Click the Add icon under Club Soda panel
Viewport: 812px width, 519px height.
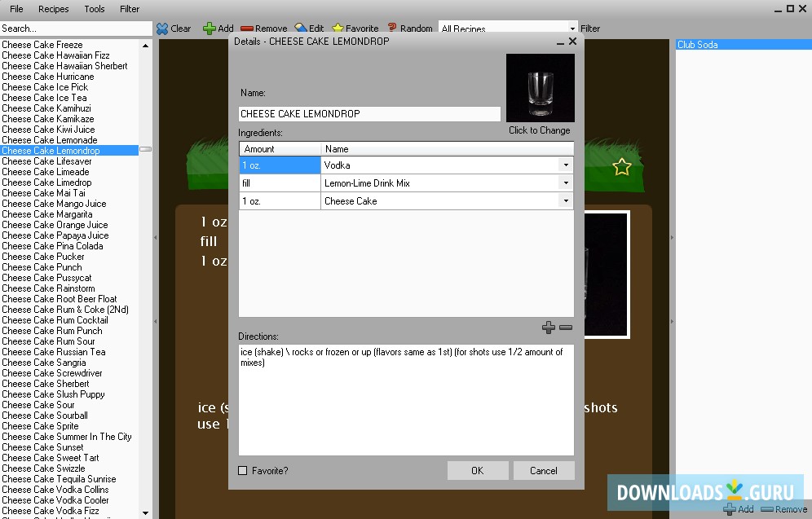[730, 509]
